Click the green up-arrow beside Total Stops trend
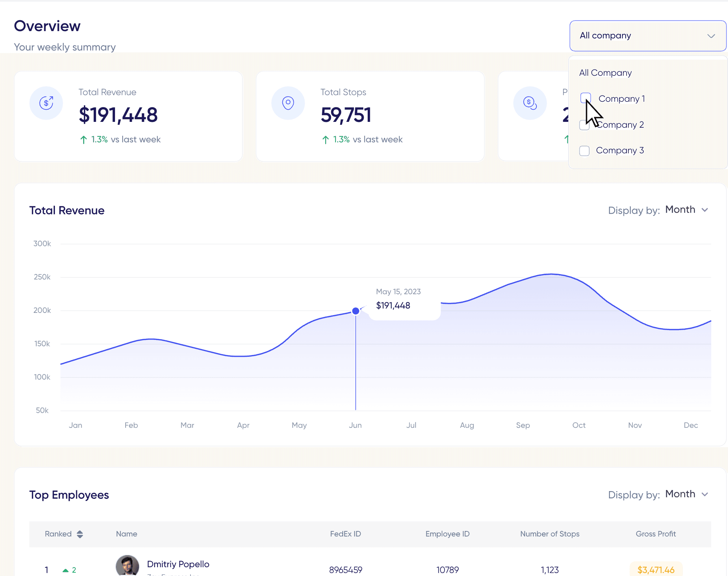 326,139
